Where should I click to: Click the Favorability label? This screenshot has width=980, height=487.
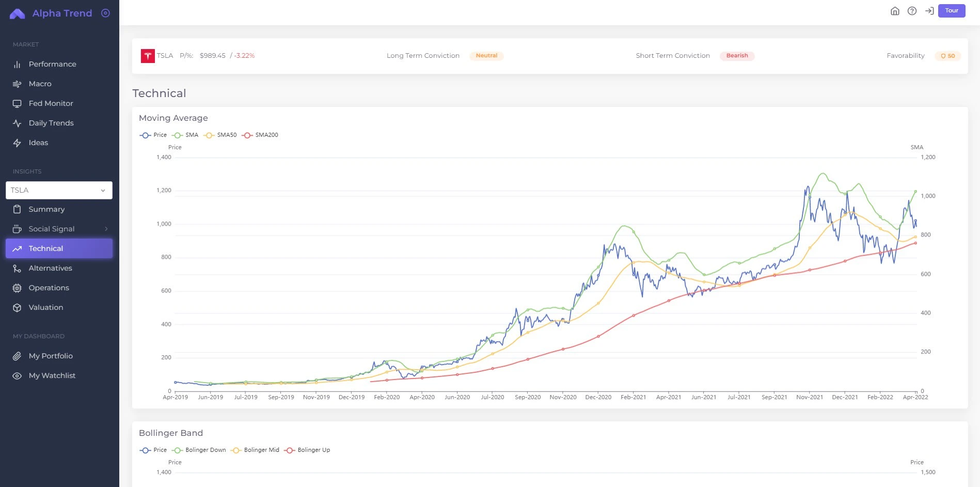906,56
